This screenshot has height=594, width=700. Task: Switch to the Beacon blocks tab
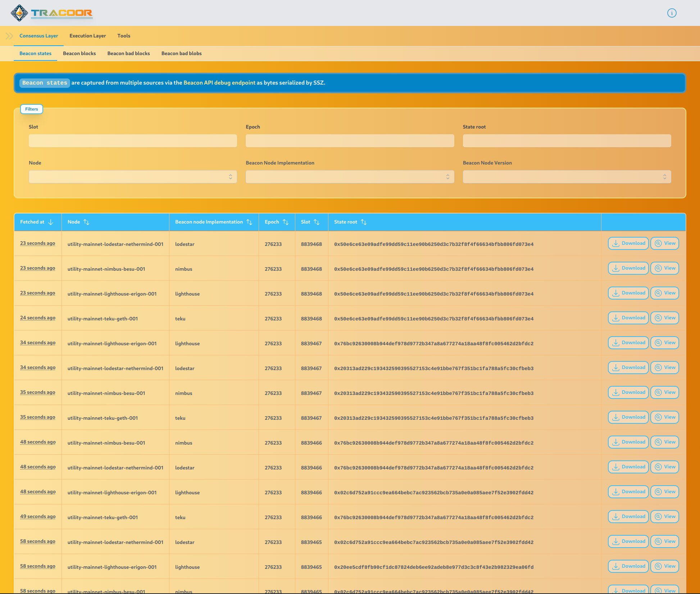[x=79, y=53]
